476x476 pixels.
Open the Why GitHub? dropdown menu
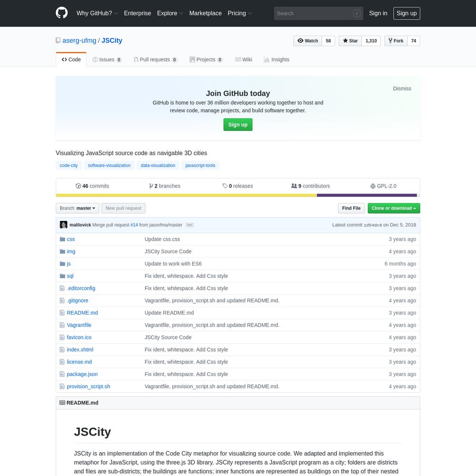point(97,13)
